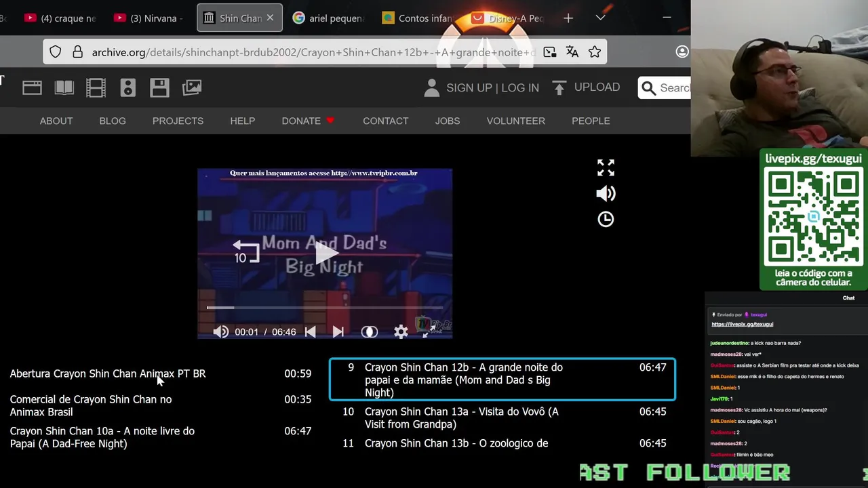Click the padlock site info icon

pyautogui.click(x=77, y=52)
